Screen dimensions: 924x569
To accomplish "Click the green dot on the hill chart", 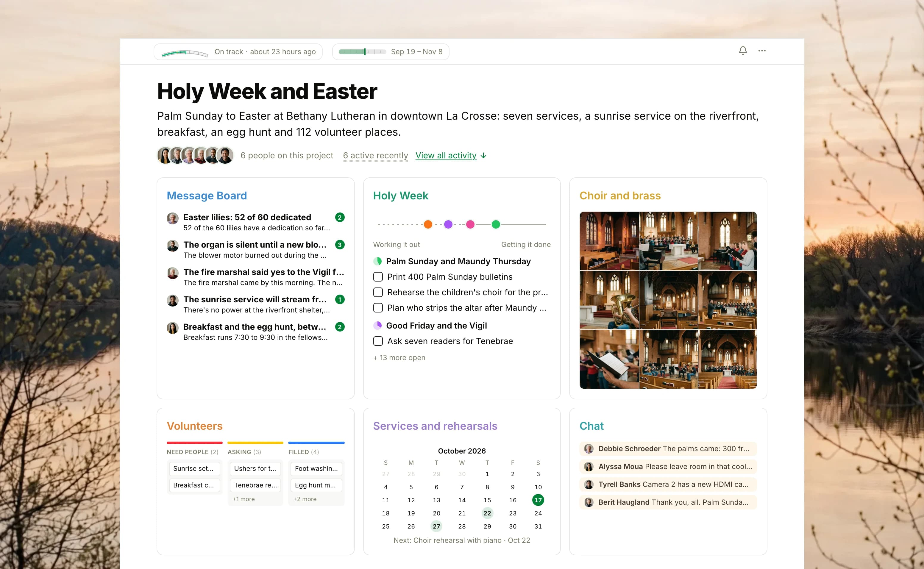I will coord(496,225).
